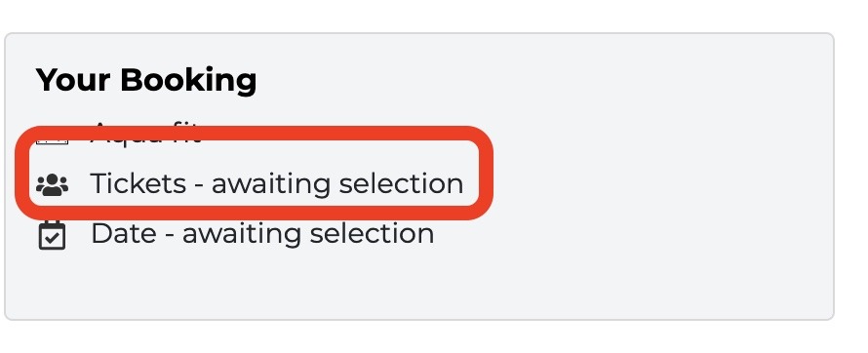The width and height of the screenshot is (868, 353).
Task: Click the group people icon beside Tickets
Action: [x=52, y=185]
